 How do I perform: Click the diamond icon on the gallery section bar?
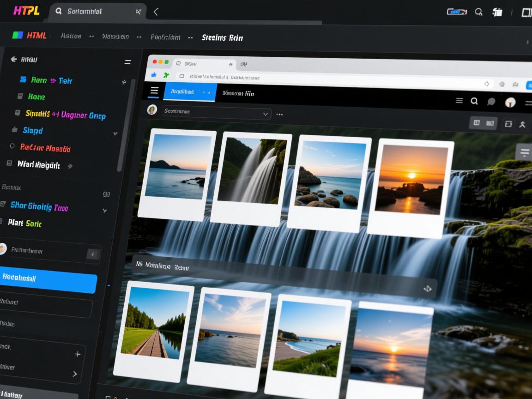(427, 289)
